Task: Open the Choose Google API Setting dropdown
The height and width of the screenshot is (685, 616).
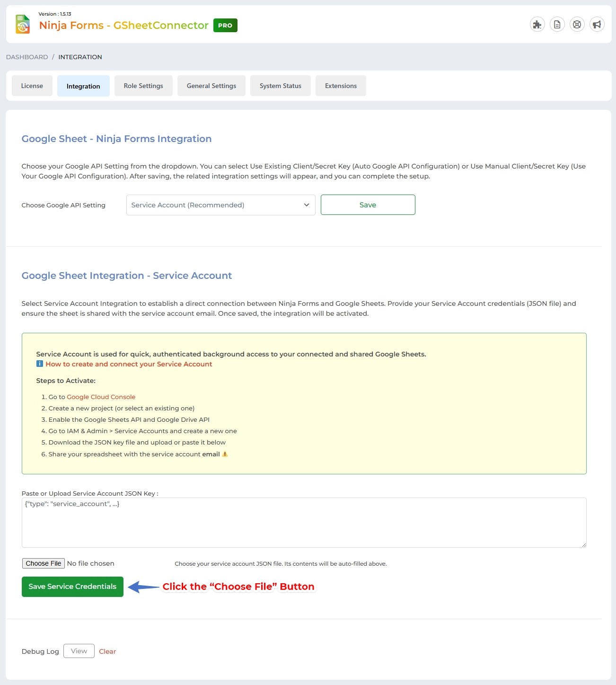Action: [x=220, y=205]
